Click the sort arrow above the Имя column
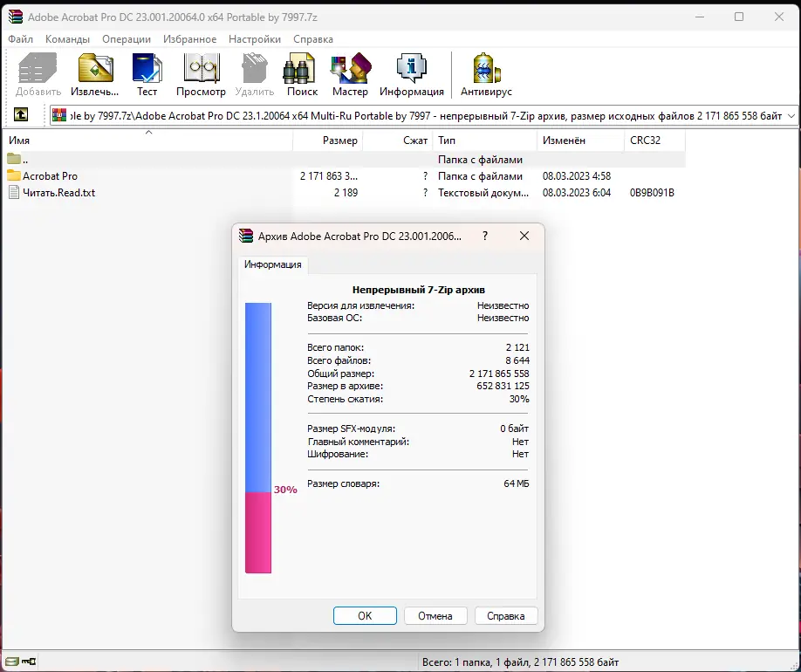Viewport: 801px width, 672px height. click(148, 133)
